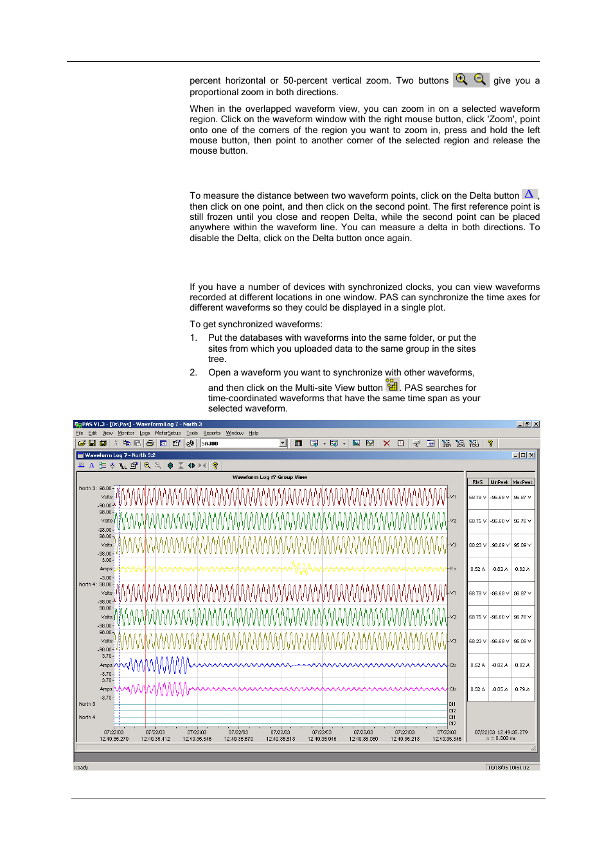
Task: Click the yellow help icon in main toolbar
Action: point(490,443)
